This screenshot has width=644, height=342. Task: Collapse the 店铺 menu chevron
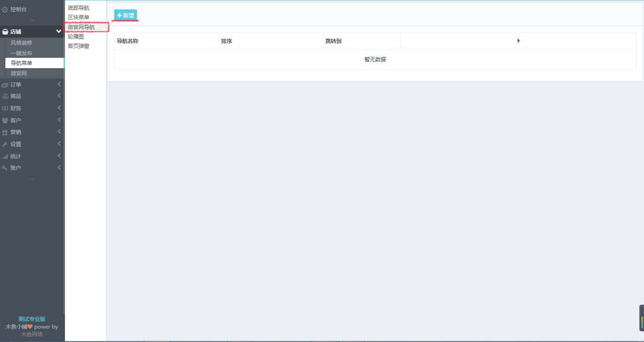[59, 31]
